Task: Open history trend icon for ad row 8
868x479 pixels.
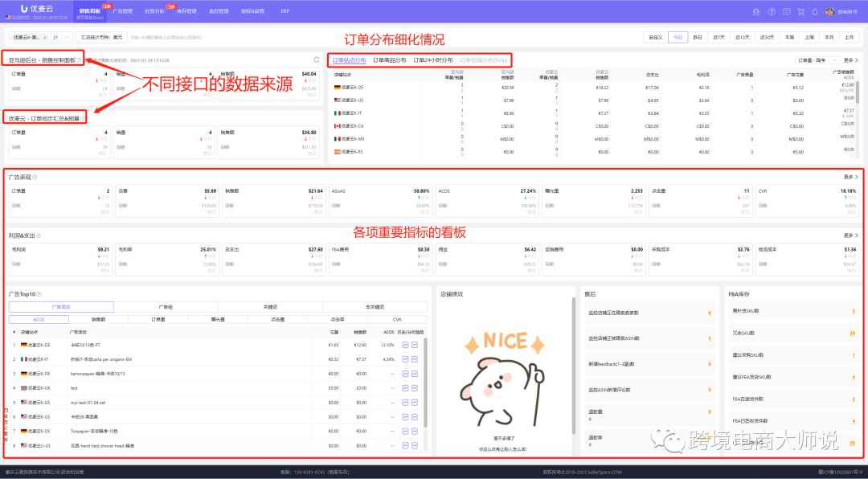Action: pyautogui.click(x=405, y=445)
